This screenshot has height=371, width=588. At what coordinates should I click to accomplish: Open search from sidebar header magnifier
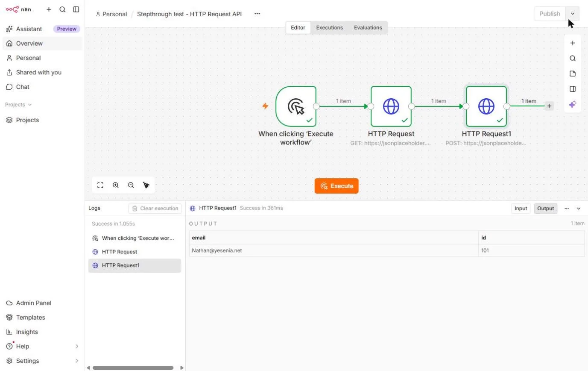[62, 9]
